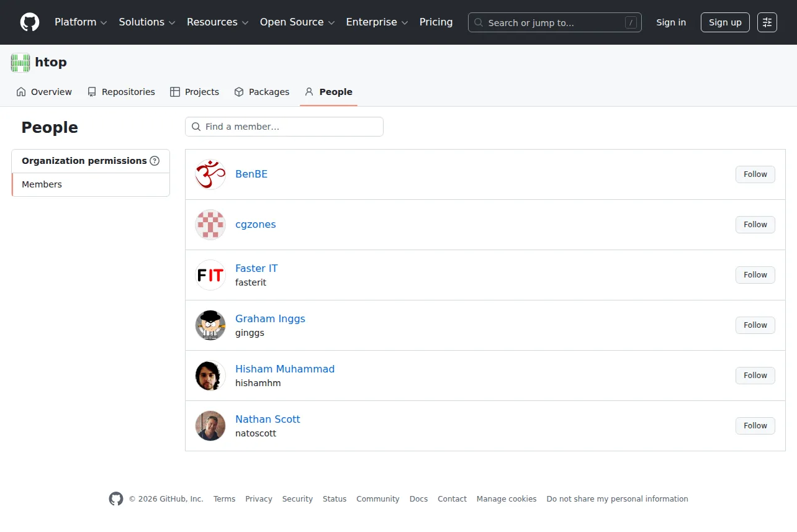Open BenBE's avatar image

coord(210,174)
